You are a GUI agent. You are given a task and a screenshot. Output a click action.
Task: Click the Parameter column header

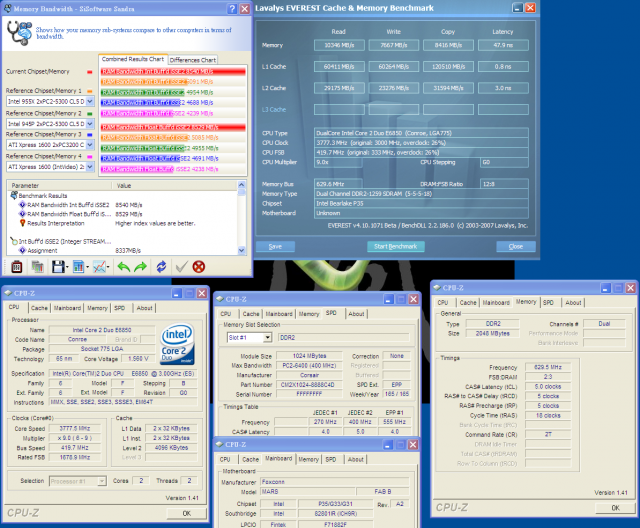click(x=60, y=185)
